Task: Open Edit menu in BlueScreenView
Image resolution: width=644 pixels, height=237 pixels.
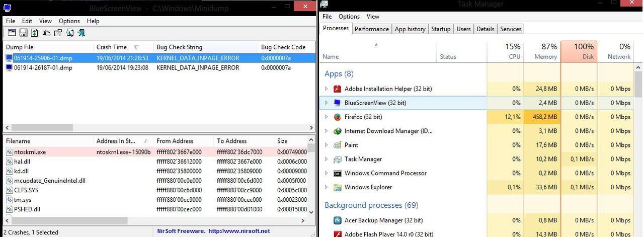Action: [x=27, y=21]
